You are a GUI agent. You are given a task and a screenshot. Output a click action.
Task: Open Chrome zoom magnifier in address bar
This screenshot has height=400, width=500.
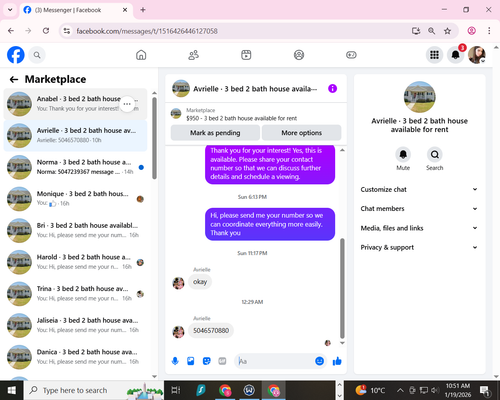(431, 31)
